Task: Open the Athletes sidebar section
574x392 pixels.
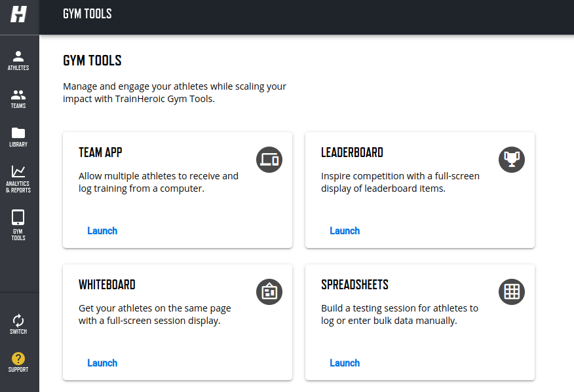Action: click(x=18, y=61)
